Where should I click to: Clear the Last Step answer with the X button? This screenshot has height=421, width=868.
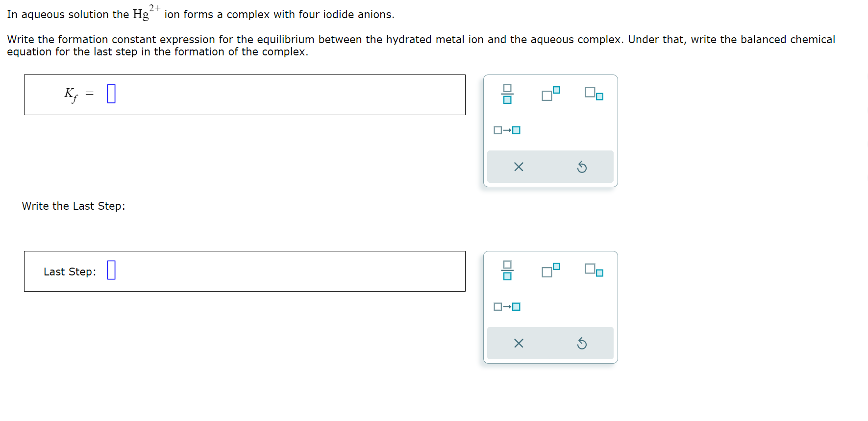[518, 343]
